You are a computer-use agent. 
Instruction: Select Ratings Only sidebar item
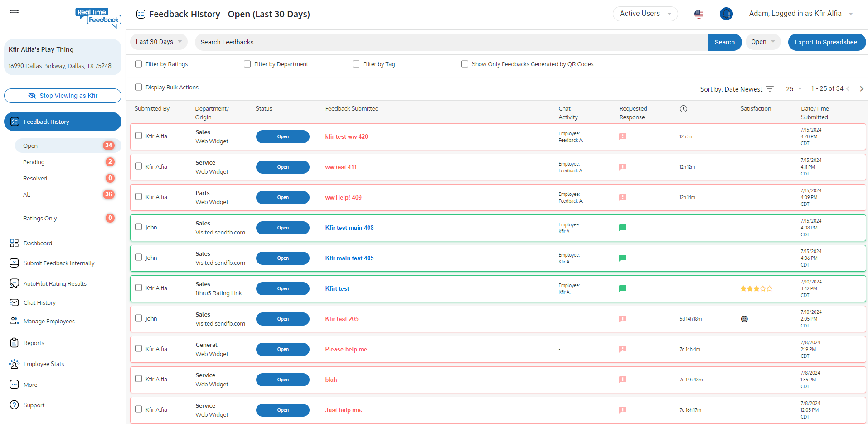click(40, 218)
